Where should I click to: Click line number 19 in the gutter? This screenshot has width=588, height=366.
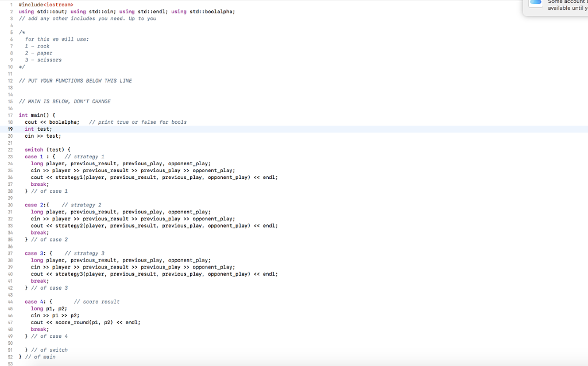[11, 129]
